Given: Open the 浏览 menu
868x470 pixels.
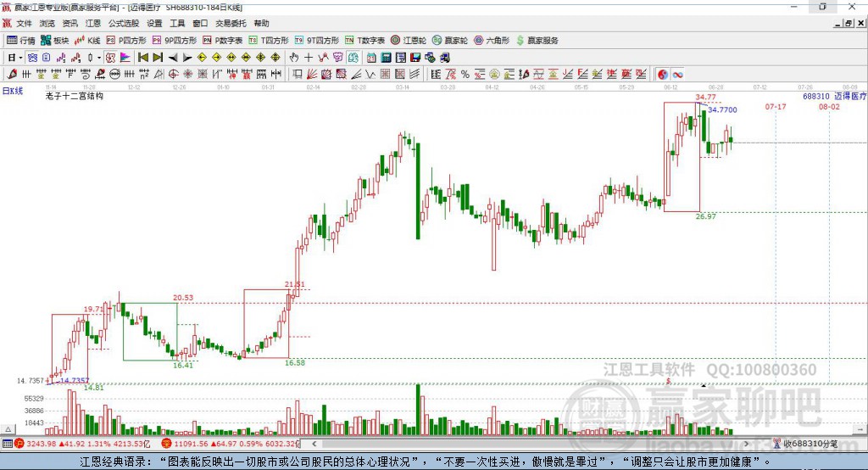Looking at the screenshot, I should tap(47, 23).
